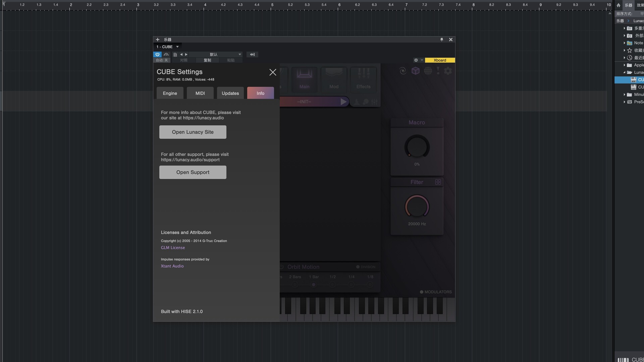This screenshot has height=362, width=644.
Task: Open the Filter type grid icon
Action: click(438, 182)
